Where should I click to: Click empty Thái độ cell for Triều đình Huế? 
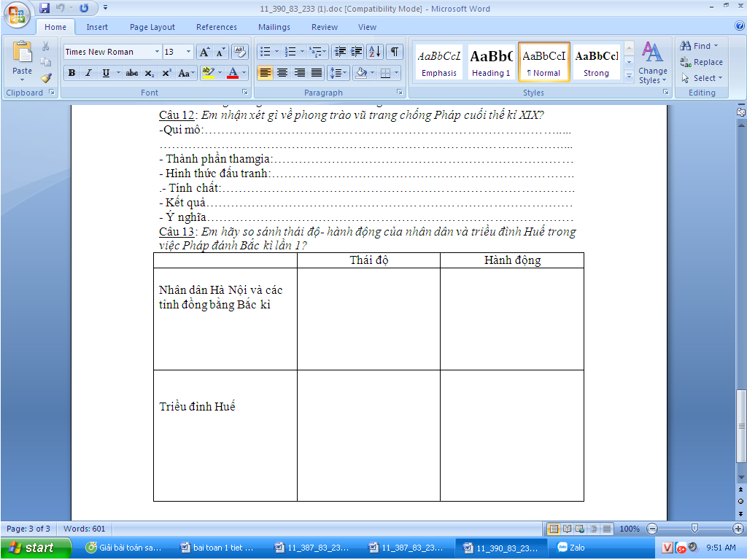point(368,435)
